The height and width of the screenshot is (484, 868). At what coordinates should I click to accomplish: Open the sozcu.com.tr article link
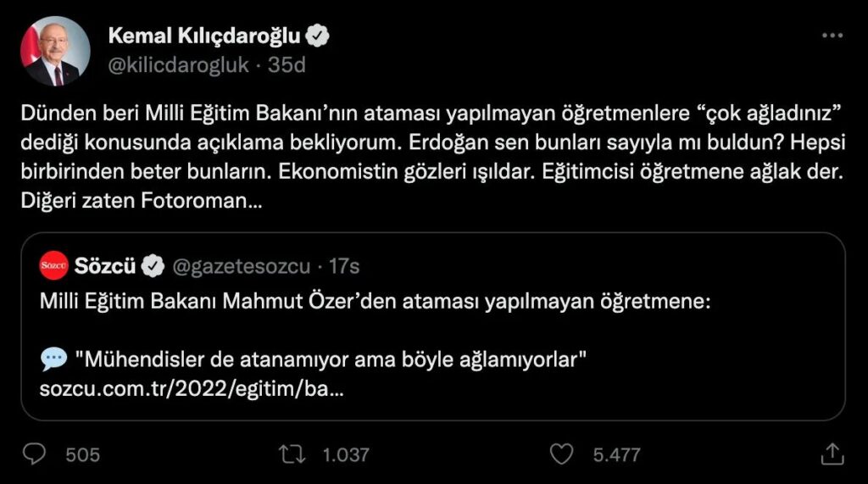(x=192, y=389)
